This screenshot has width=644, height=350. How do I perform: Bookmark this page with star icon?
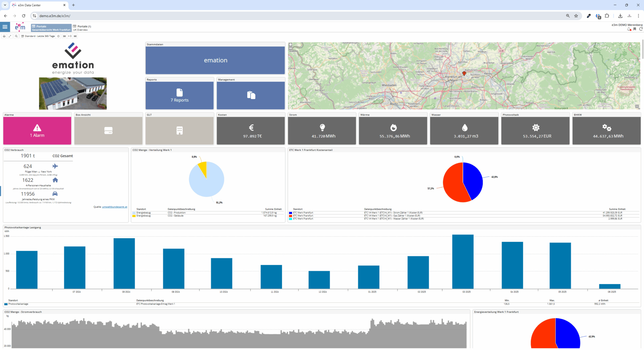pos(576,16)
